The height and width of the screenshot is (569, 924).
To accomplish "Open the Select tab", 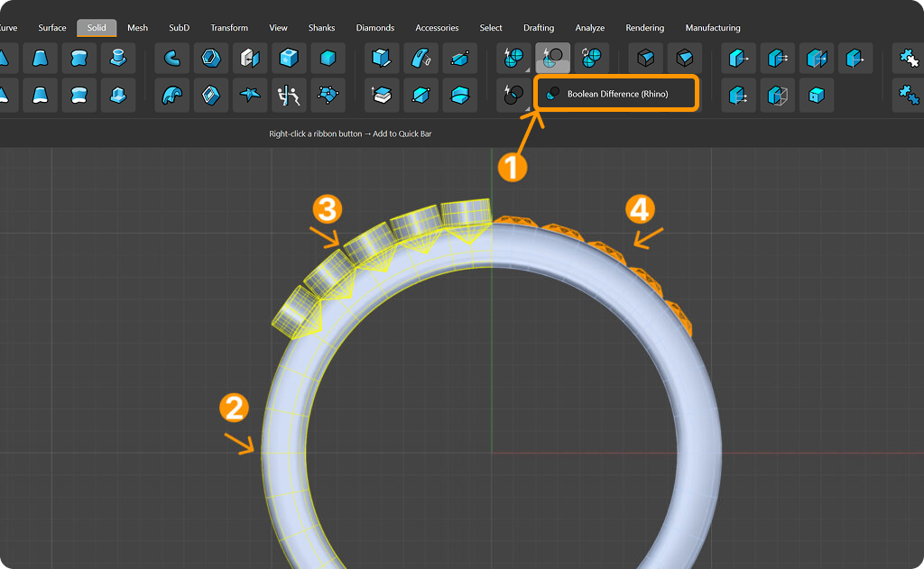I will pos(491,28).
